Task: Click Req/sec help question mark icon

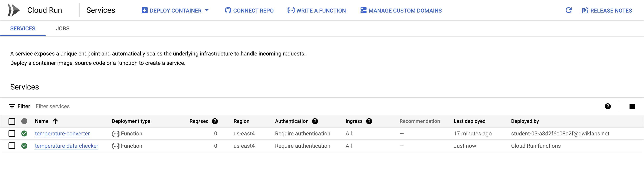Action: (215, 121)
